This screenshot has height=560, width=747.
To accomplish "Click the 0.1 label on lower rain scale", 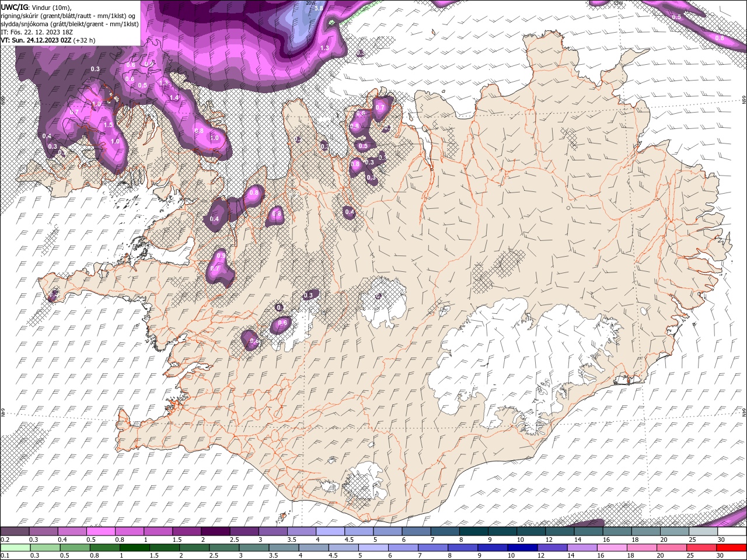I will [5, 555].
